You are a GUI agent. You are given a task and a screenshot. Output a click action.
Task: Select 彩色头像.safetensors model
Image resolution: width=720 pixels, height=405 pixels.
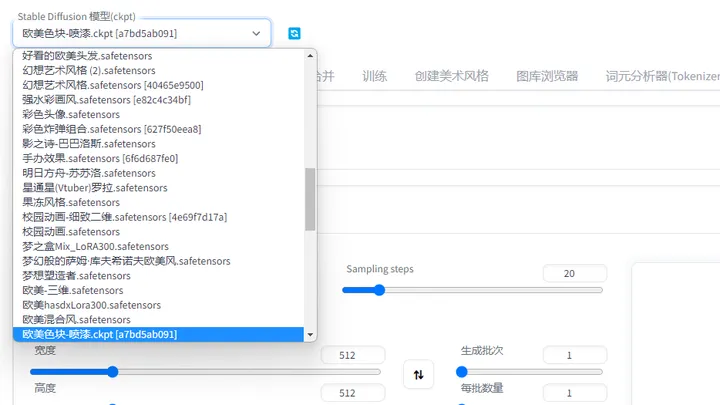click(158, 115)
